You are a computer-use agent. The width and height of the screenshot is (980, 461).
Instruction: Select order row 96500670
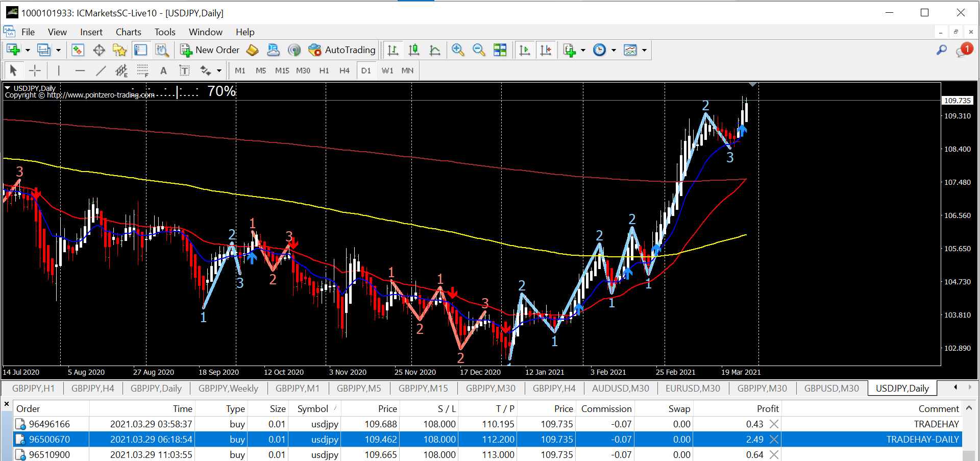click(487, 439)
